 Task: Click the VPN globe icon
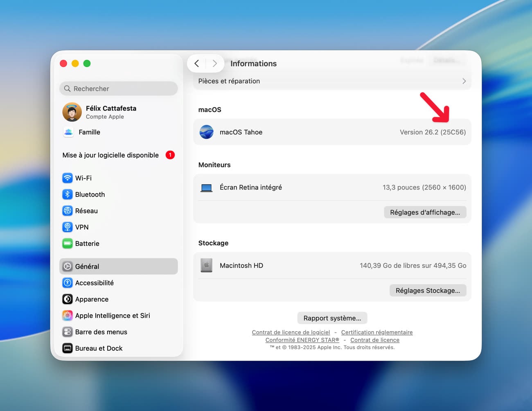68,227
